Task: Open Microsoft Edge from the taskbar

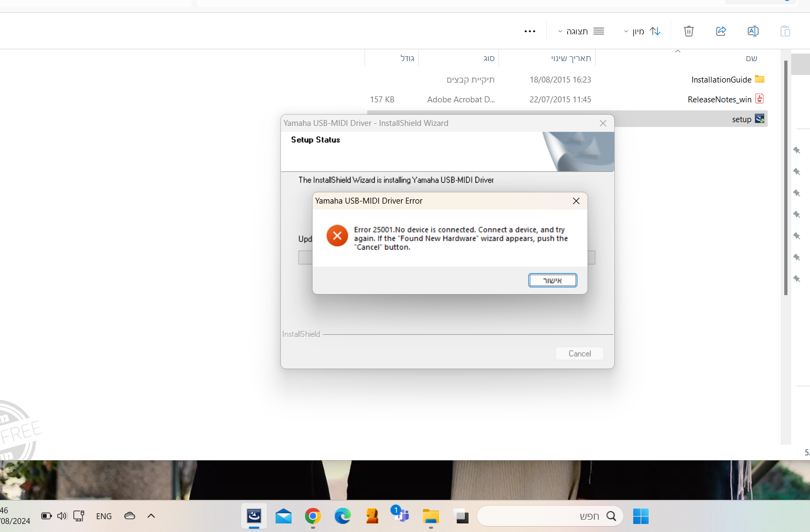Action: (343, 516)
